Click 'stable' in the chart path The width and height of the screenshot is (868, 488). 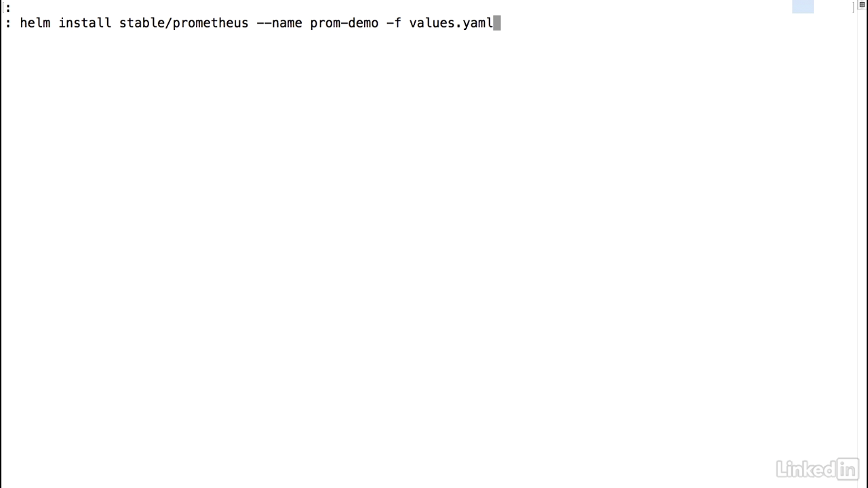[142, 23]
